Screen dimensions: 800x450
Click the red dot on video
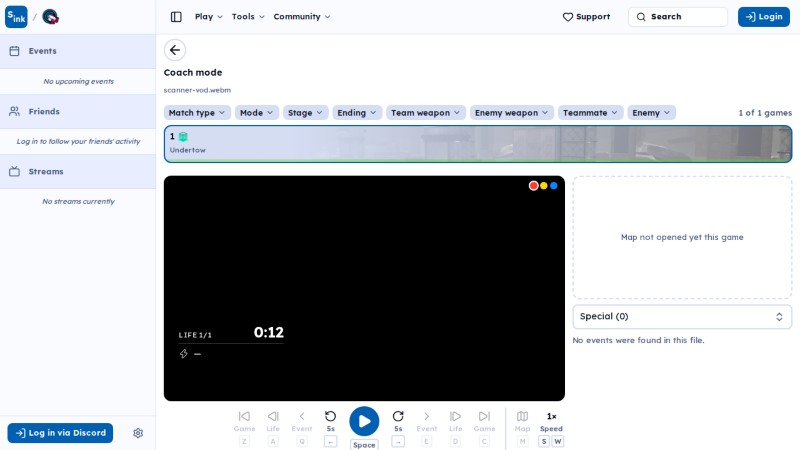pos(534,186)
